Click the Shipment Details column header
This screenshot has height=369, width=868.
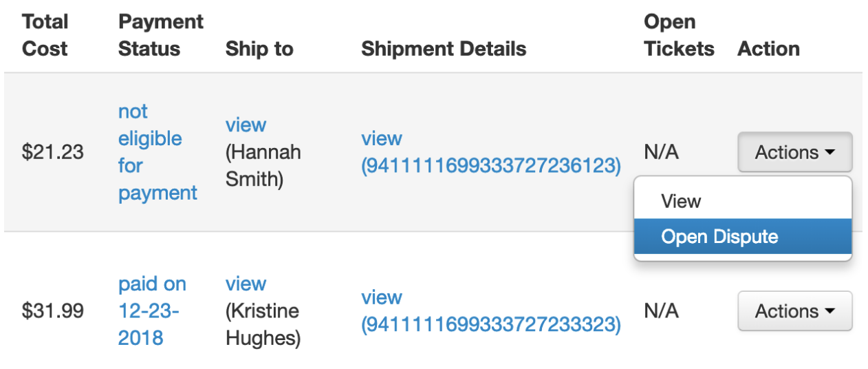(444, 50)
